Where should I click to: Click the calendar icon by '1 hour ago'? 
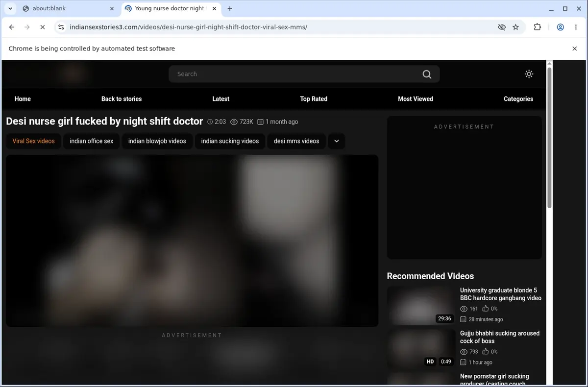tap(463, 363)
